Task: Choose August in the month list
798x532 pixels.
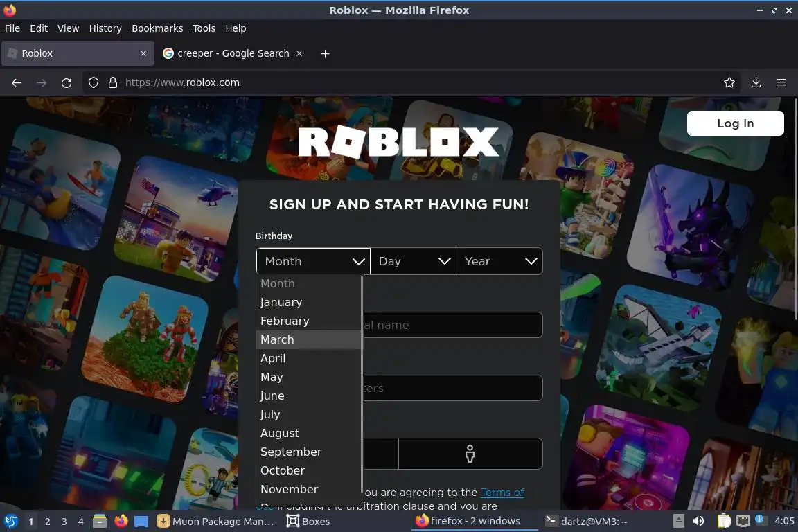Action: click(308, 433)
